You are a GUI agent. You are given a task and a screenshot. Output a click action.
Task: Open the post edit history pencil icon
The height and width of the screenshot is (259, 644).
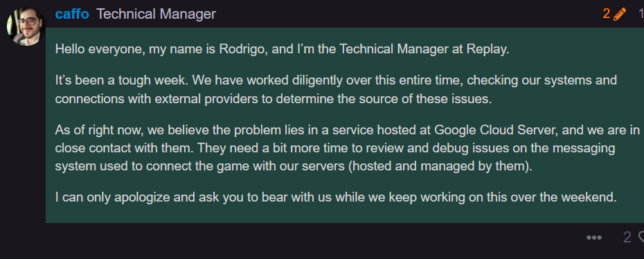pyautogui.click(x=619, y=14)
